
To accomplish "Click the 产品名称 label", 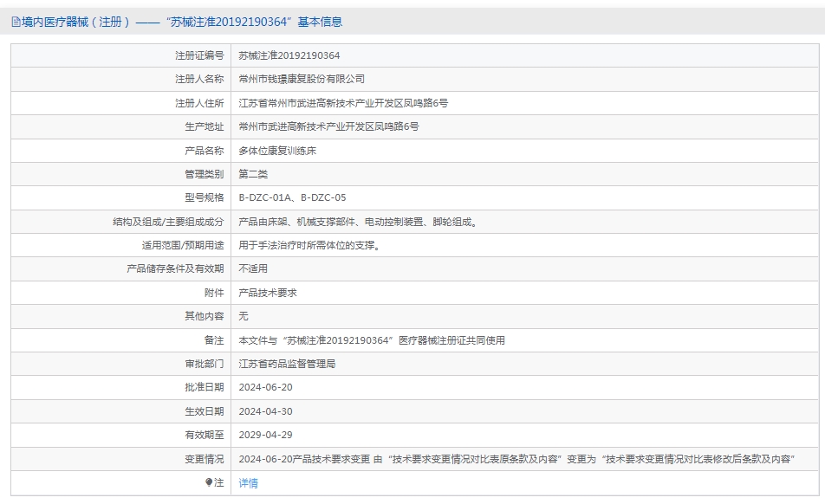I will tap(205, 151).
